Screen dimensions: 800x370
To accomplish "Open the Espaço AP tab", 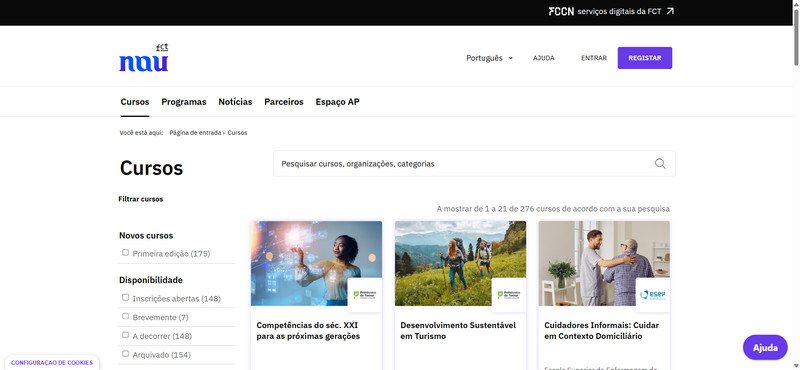I will pos(337,102).
